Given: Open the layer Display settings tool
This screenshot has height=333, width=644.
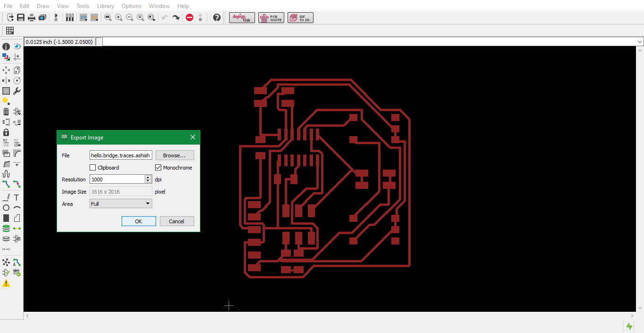Looking at the screenshot, I should (x=6, y=57).
